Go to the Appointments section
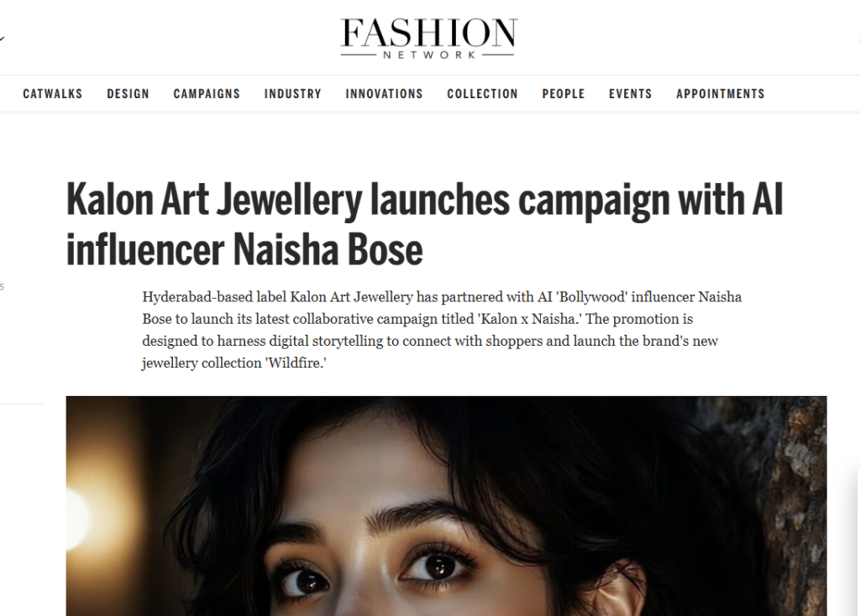The height and width of the screenshot is (616, 860). 721,94
